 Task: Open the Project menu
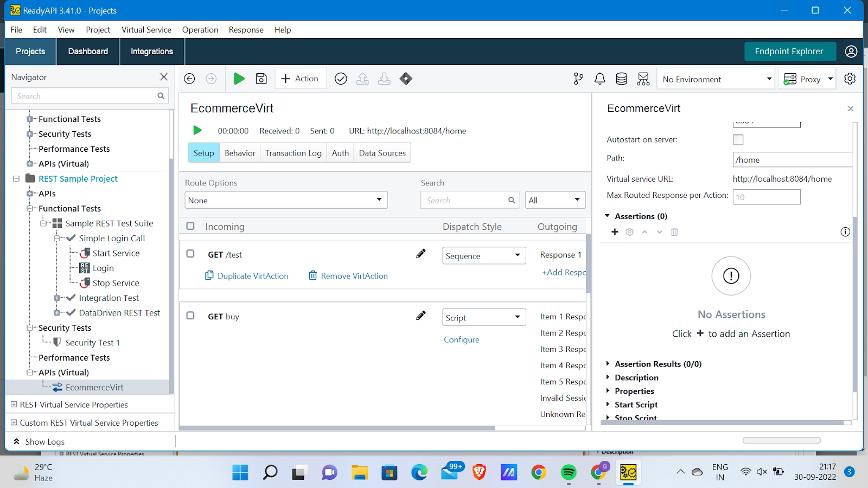98,30
